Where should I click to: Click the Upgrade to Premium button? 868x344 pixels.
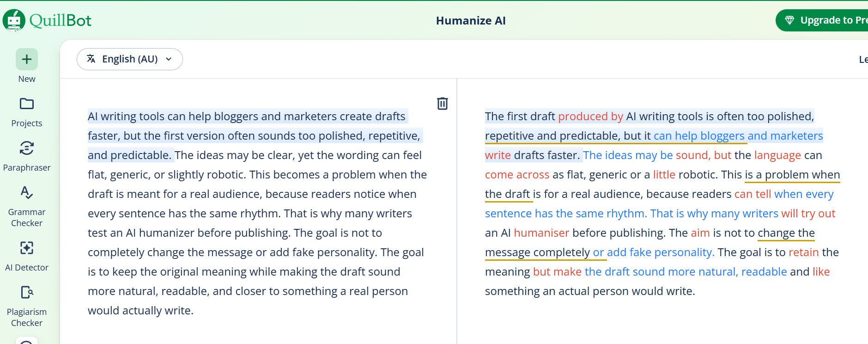(822, 20)
